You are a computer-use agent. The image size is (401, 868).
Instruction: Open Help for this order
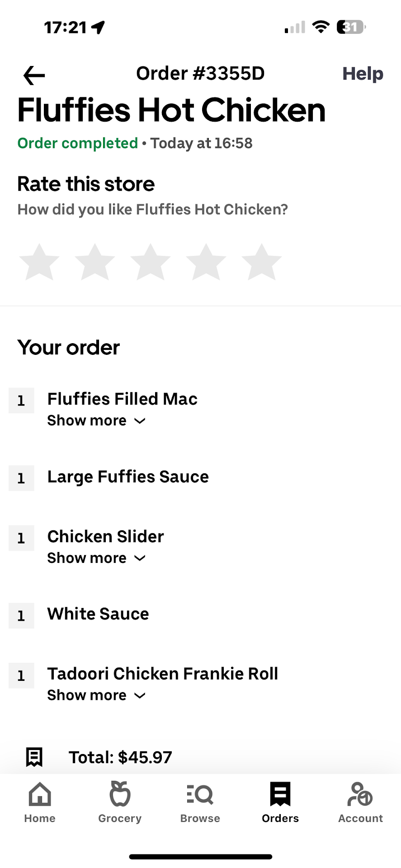click(363, 74)
